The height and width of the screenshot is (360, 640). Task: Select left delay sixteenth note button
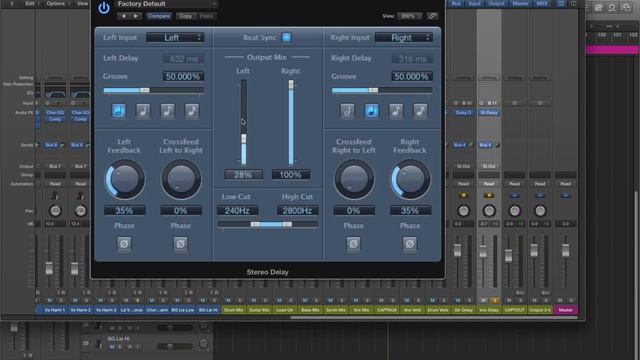click(192, 111)
